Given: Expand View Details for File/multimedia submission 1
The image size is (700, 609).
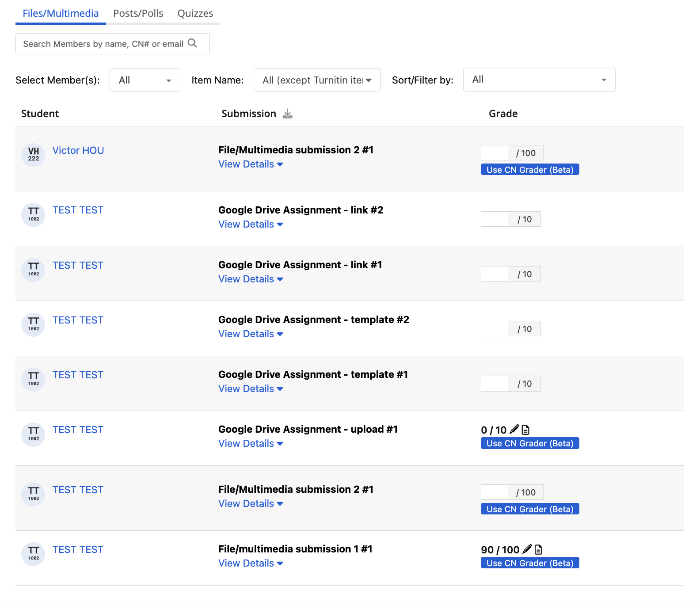Looking at the screenshot, I should [251, 563].
